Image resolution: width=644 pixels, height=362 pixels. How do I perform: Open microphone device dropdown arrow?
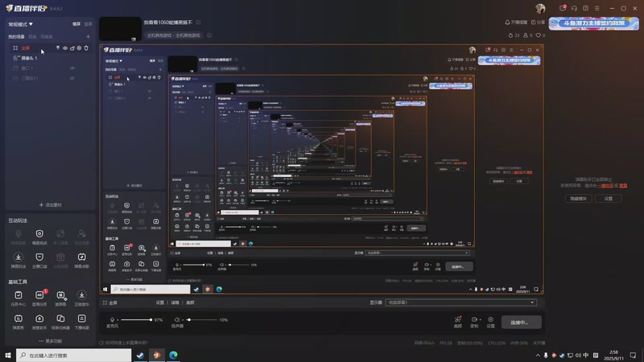click(x=118, y=319)
